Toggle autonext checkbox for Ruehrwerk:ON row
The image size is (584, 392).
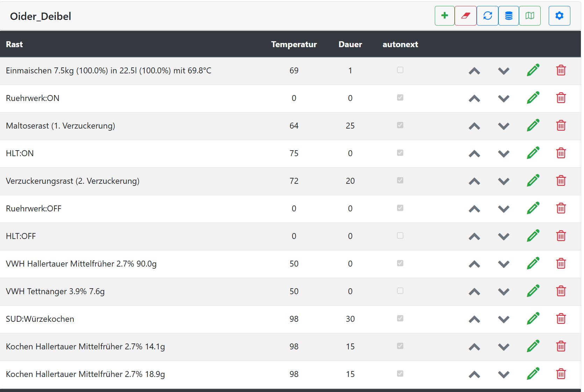click(x=400, y=98)
